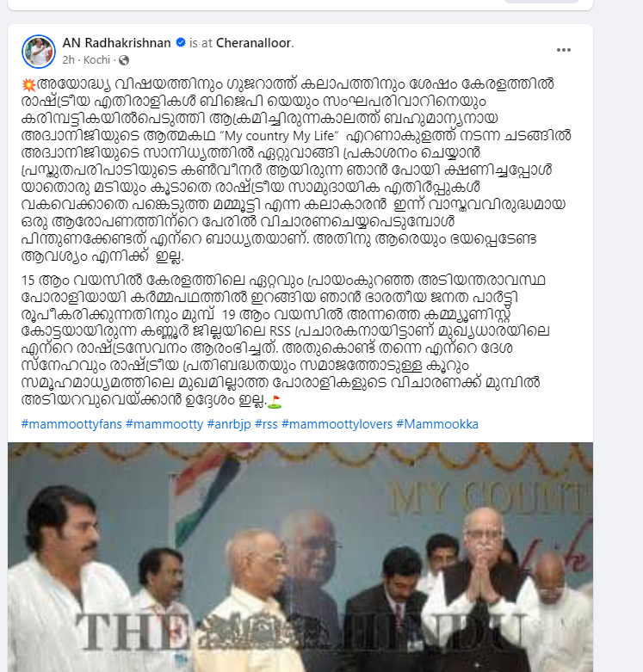The image size is (643, 672).
Task: Click the second paragraph starting with 15
Action: [285, 340]
